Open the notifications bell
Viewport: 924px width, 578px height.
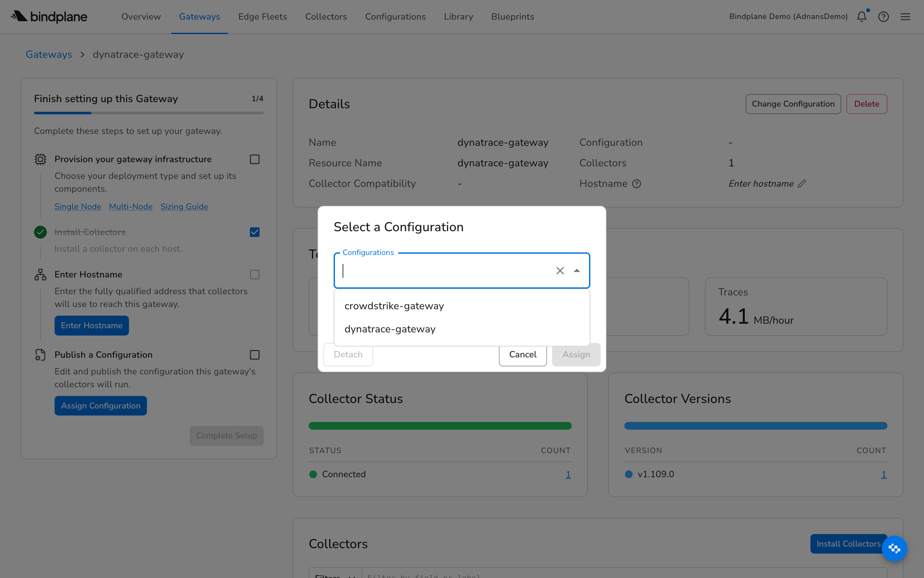click(862, 17)
